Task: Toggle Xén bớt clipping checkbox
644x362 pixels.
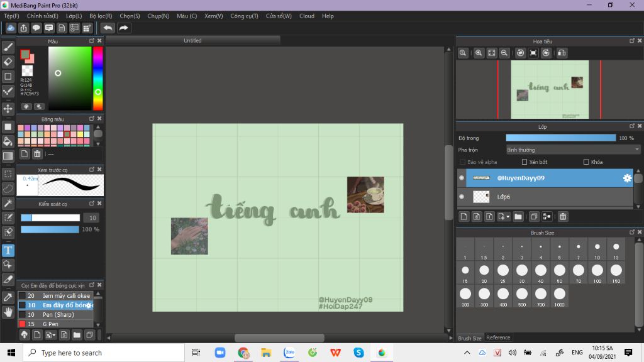Action: pyautogui.click(x=524, y=162)
